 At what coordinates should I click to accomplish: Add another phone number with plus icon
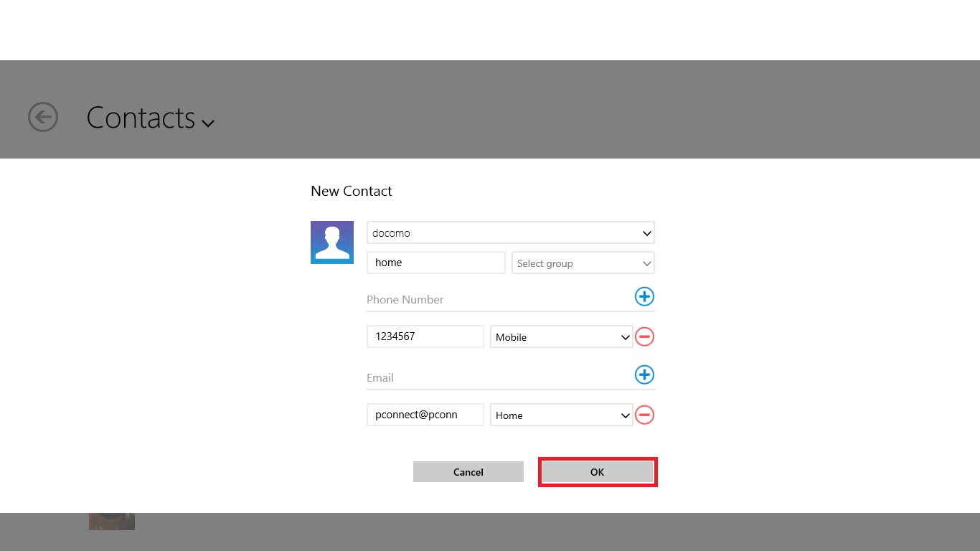click(x=644, y=296)
